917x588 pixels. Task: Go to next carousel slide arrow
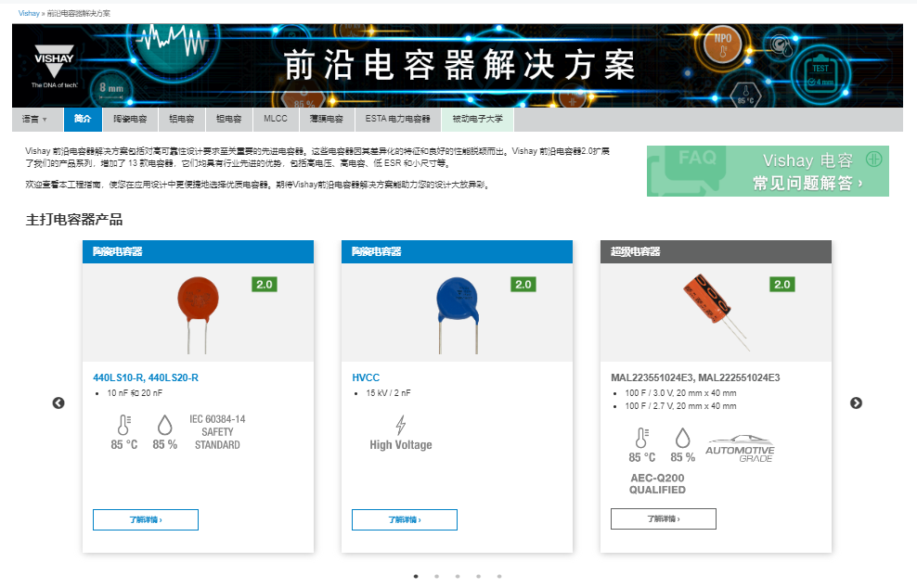856,403
